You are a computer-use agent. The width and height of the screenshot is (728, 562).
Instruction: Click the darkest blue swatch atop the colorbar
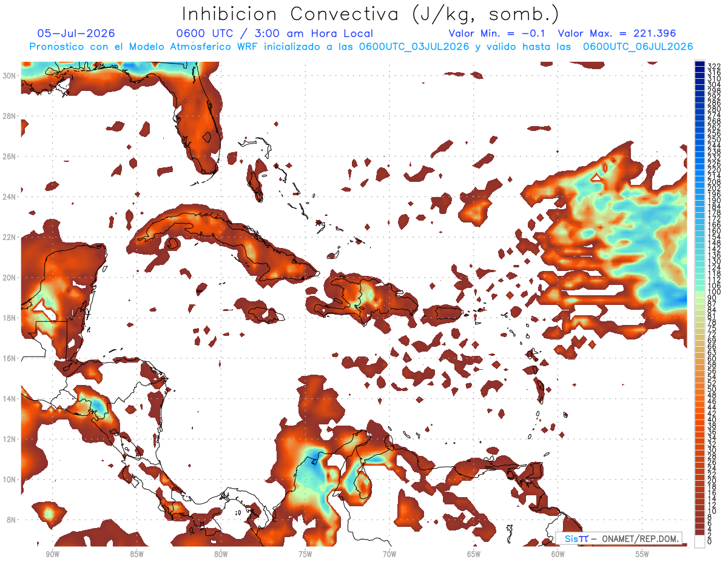[699, 64]
